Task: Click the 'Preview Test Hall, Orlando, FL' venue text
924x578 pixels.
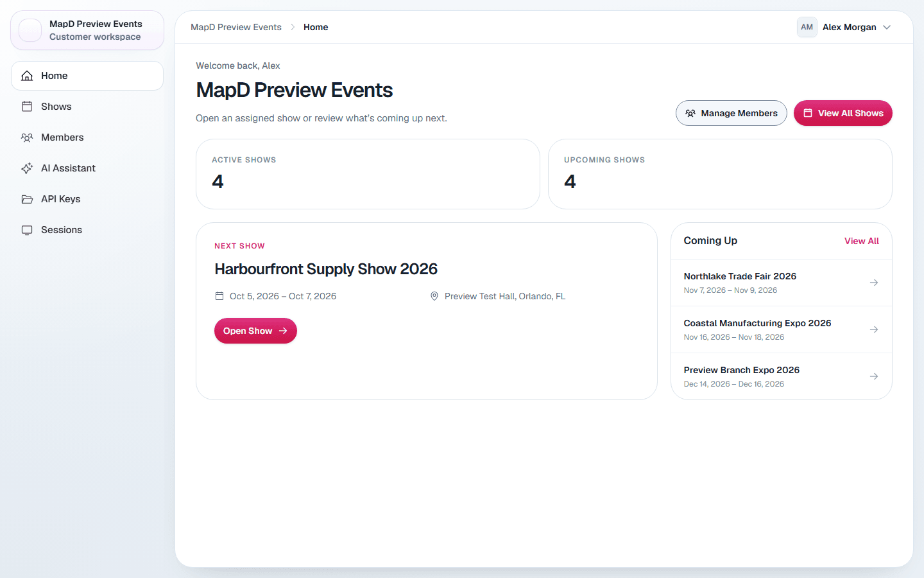Action: (505, 296)
